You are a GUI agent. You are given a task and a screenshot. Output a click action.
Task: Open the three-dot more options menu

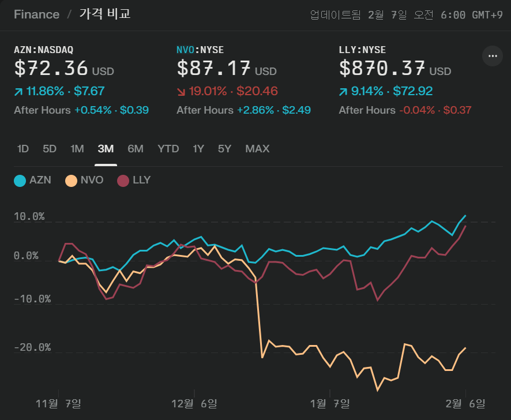493,56
